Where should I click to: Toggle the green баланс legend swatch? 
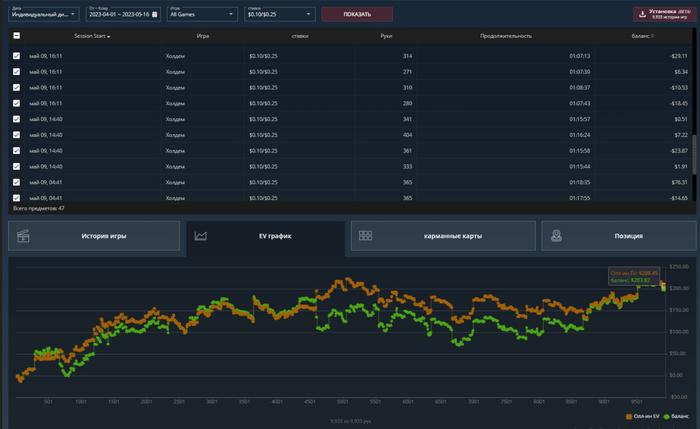click(x=667, y=416)
